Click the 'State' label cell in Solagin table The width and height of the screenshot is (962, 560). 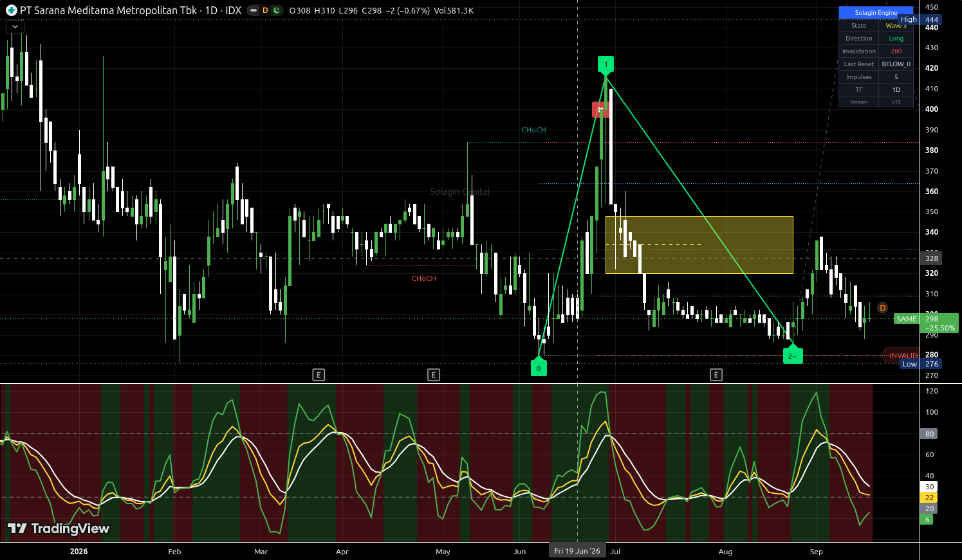pos(859,26)
